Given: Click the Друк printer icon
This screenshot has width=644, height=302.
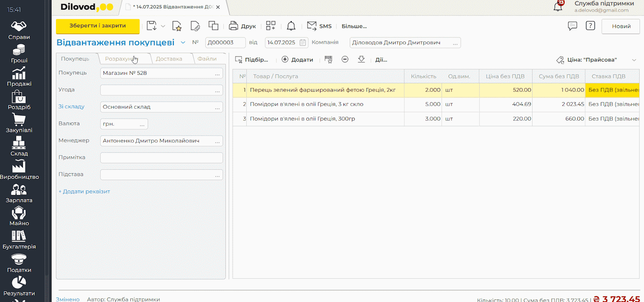Looking at the screenshot, I should [x=233, y=26].
